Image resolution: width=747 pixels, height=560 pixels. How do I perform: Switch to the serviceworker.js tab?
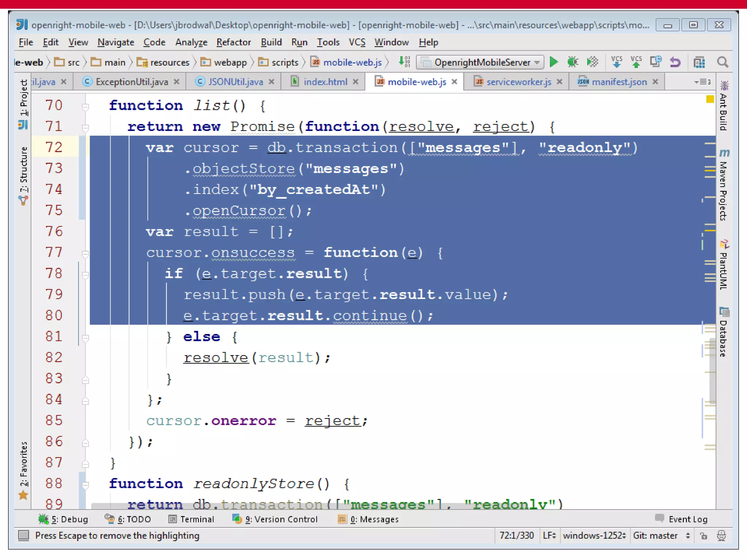[x=518, y=82]
